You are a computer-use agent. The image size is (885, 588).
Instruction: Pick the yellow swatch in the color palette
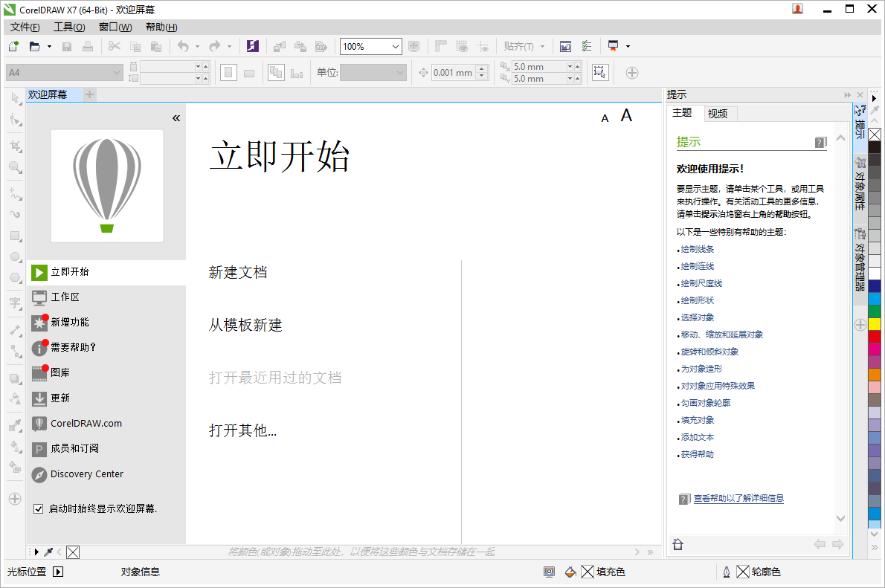click(875, 324)
